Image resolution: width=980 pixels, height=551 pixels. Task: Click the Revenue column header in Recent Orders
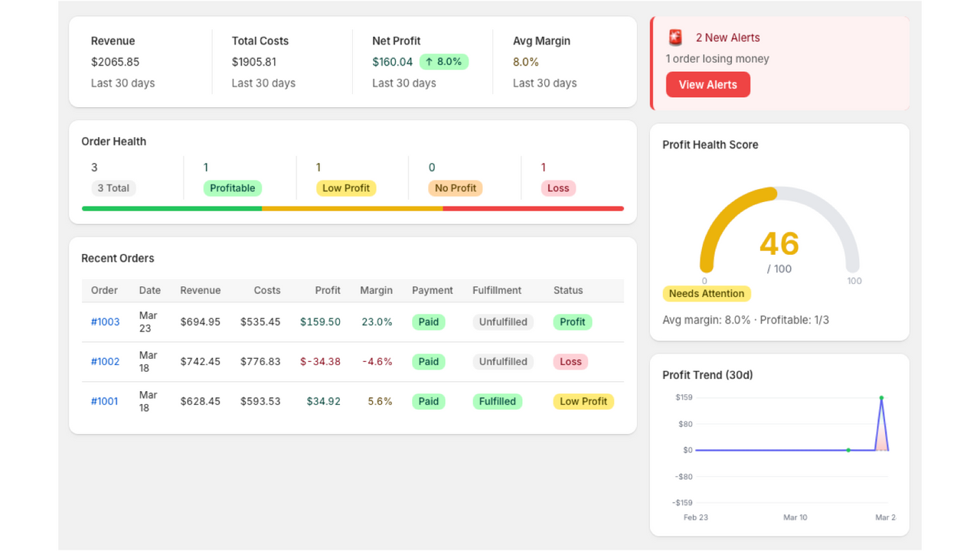click(x=201, y=291)
